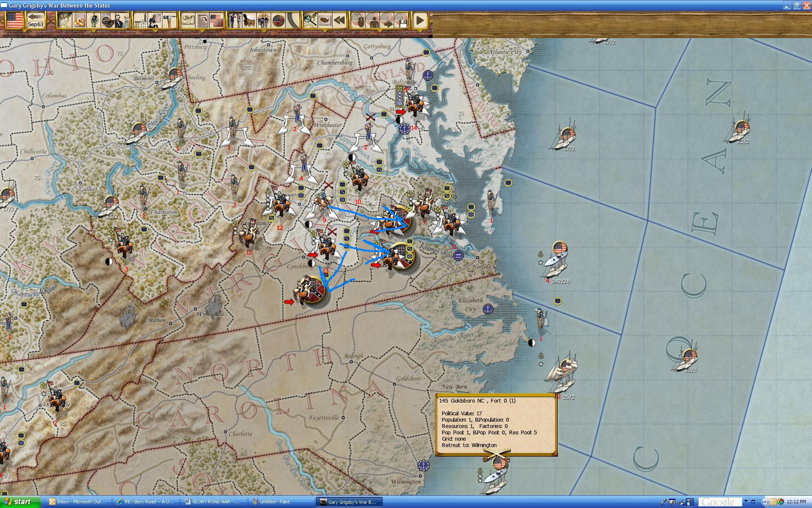Click the Elizabeth City anchor port icon
The height and width of the screenshot is (508, 812).
click(488, 309)
